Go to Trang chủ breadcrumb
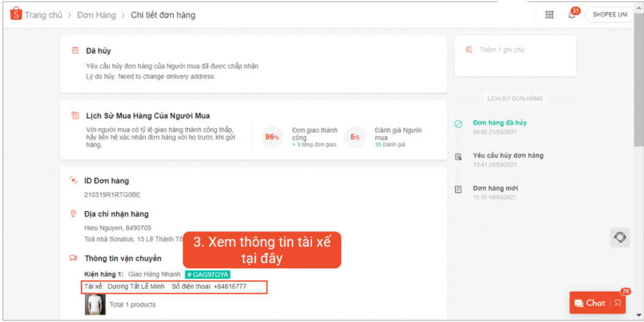The height and width of the screenshot is (322, 644). coord(43,15)
